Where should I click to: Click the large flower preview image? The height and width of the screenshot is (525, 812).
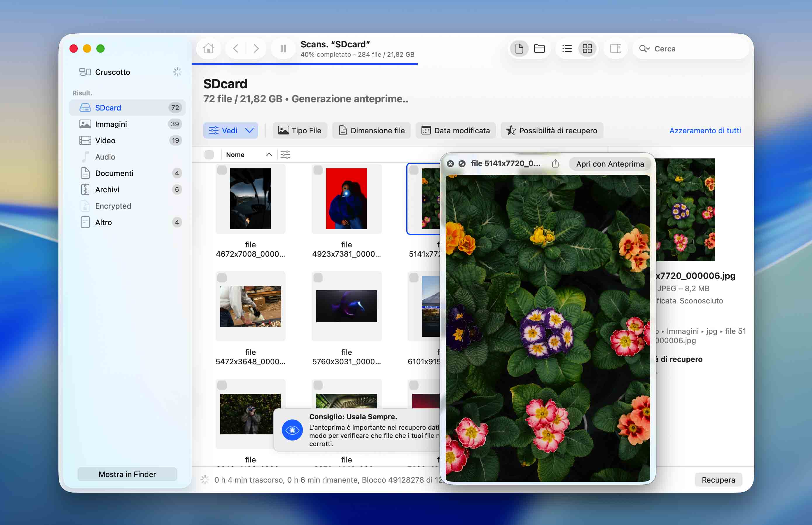[548, 328]
